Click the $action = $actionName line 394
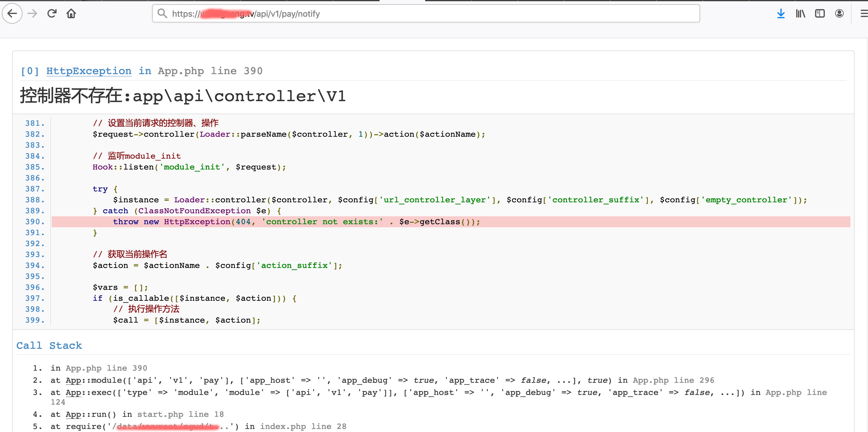Image resolution: width=868 pixels, height=432 pixels. click(x=217, y=265)
